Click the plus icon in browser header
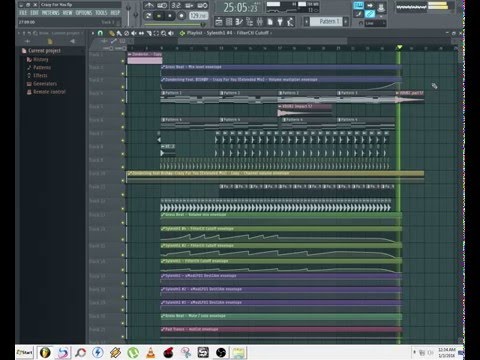Viewport: 480px width, 360px height. coord(28,41)
